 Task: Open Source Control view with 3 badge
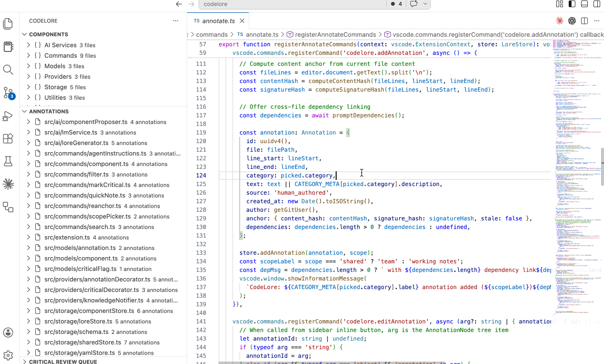(x=8, y=93)
